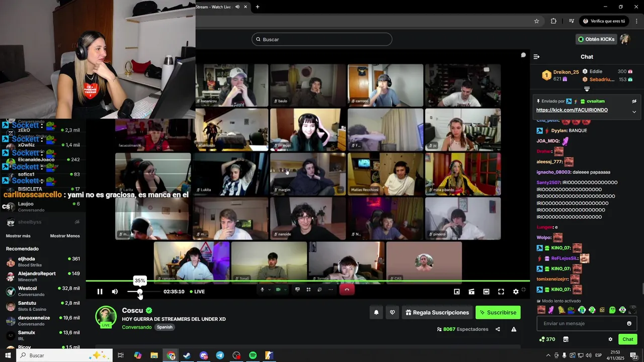
Task: Click the notification bell for Coscu
Action: click(376, 313)
